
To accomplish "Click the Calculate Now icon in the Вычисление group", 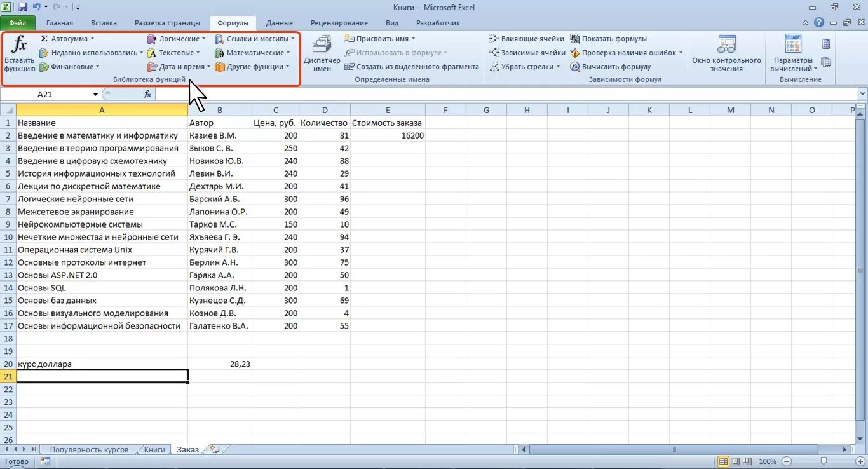I will (826, 44).
